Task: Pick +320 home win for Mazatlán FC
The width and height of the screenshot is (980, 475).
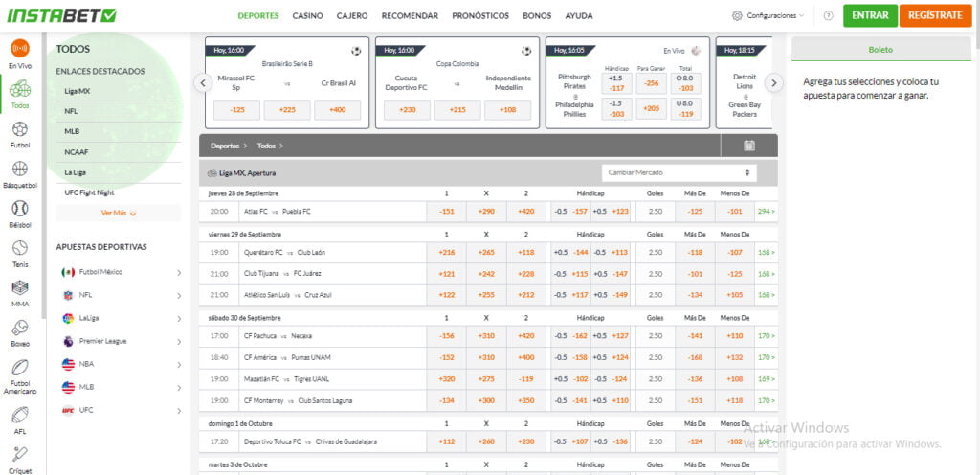Action: click(x=446, y=378)
